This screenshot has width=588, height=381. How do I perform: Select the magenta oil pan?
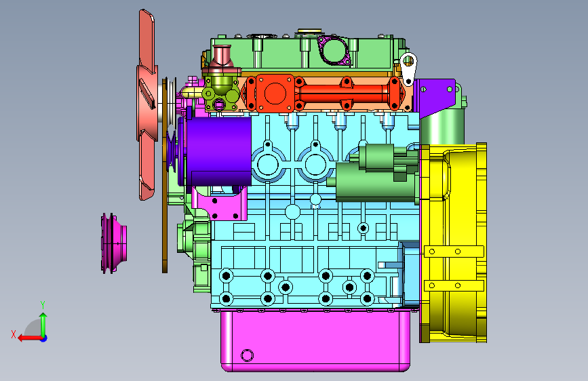click(315, 341)
